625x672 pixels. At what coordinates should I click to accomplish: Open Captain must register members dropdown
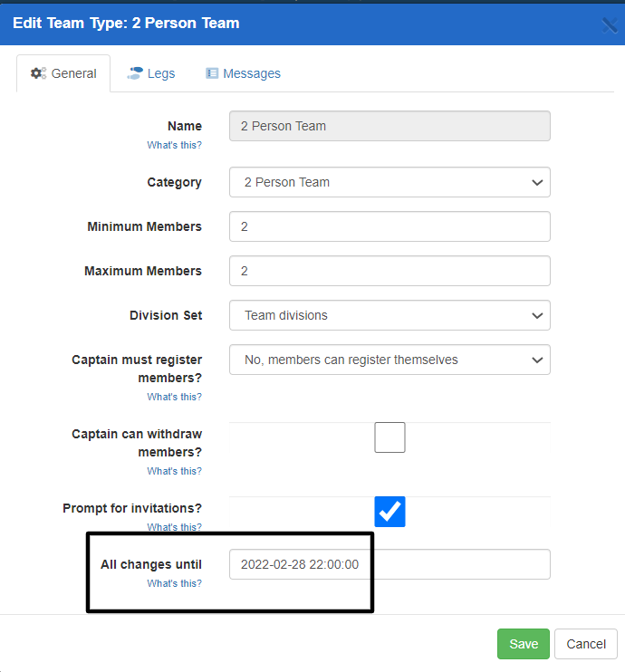[389, 360]
